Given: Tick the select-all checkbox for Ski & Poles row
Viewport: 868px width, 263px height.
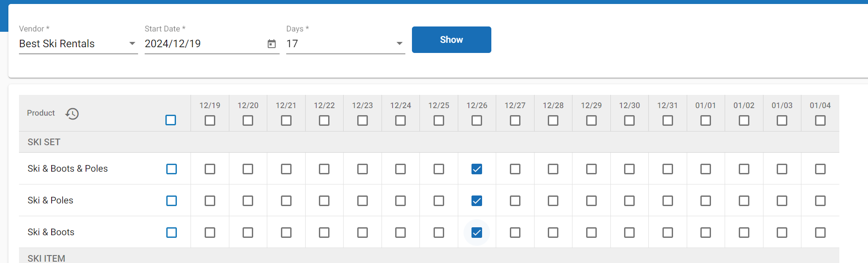Looking at the screenshot, I should tap(172, 201).
